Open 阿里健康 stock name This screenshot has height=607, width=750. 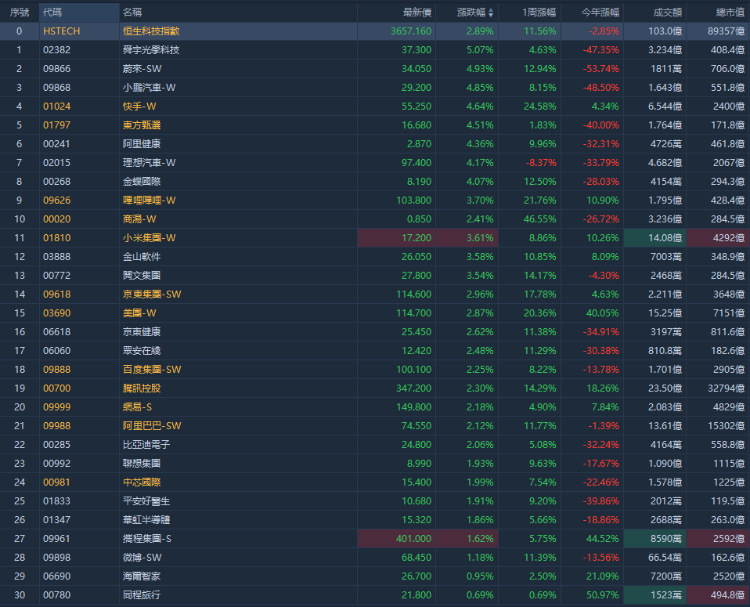pos(142,143)
